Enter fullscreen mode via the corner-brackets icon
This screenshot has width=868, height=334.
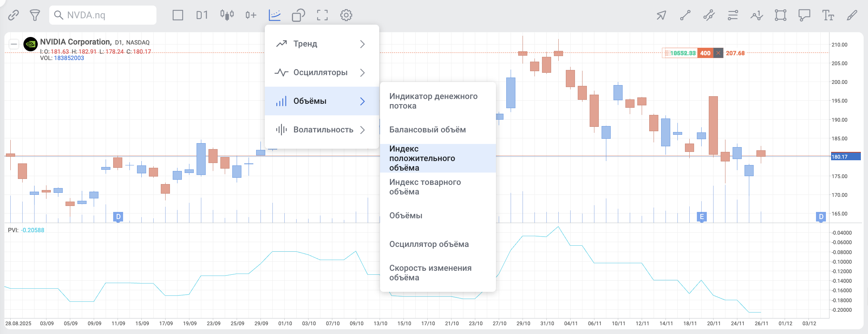[x=322, y=15]
